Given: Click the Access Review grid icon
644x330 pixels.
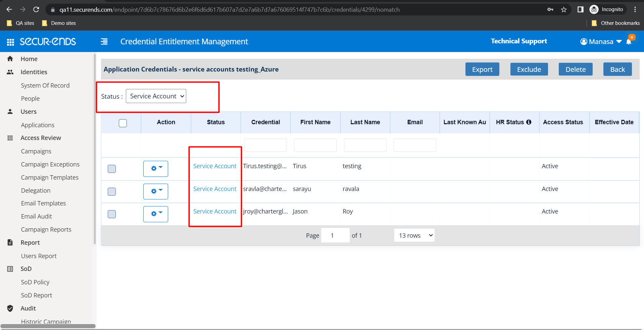Looking at the screenshot, I should (x=10, y=138).
